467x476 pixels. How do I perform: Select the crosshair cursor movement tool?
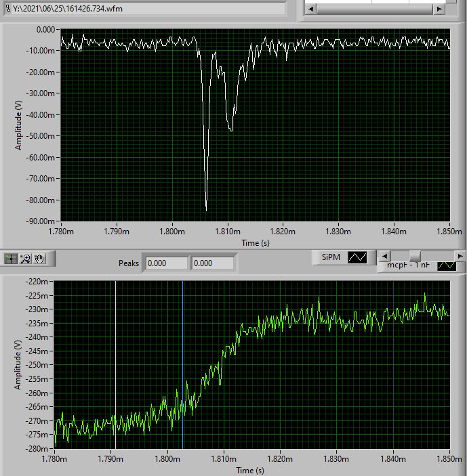click(x=11, y=259)
